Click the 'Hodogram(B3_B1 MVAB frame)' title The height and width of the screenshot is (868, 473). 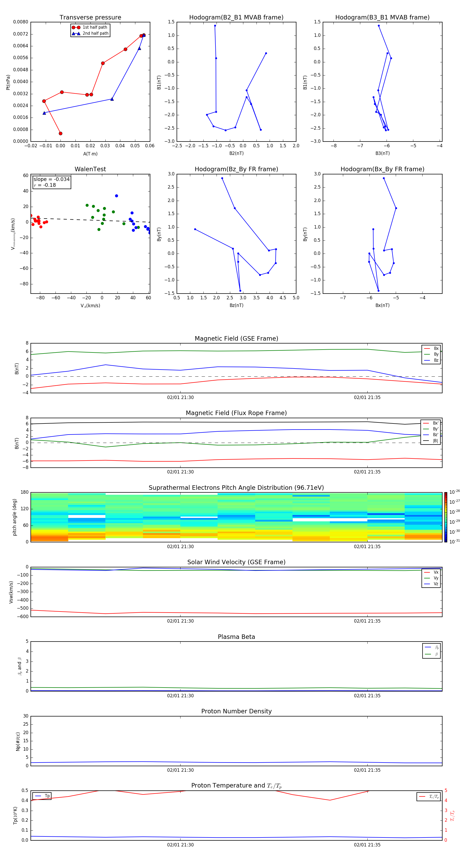pyautogui.click(x=382, y=18)
